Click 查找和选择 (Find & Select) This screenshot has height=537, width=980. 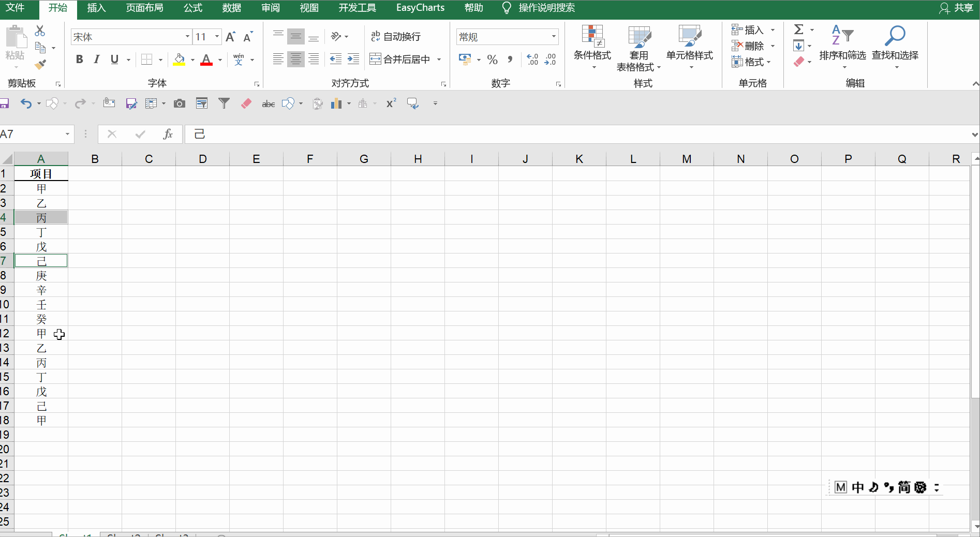(x=895, y=48)
